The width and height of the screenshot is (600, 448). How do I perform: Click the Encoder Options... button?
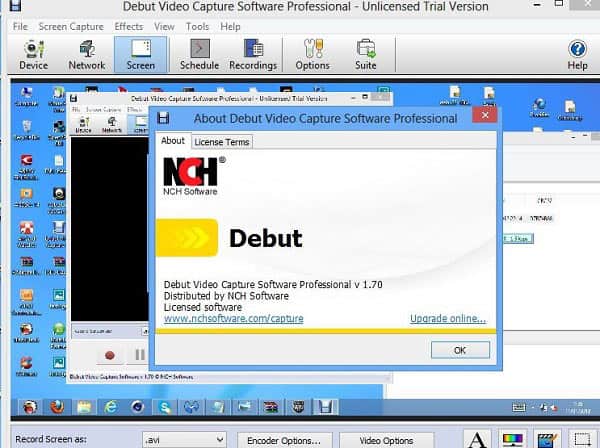(284, 441)
